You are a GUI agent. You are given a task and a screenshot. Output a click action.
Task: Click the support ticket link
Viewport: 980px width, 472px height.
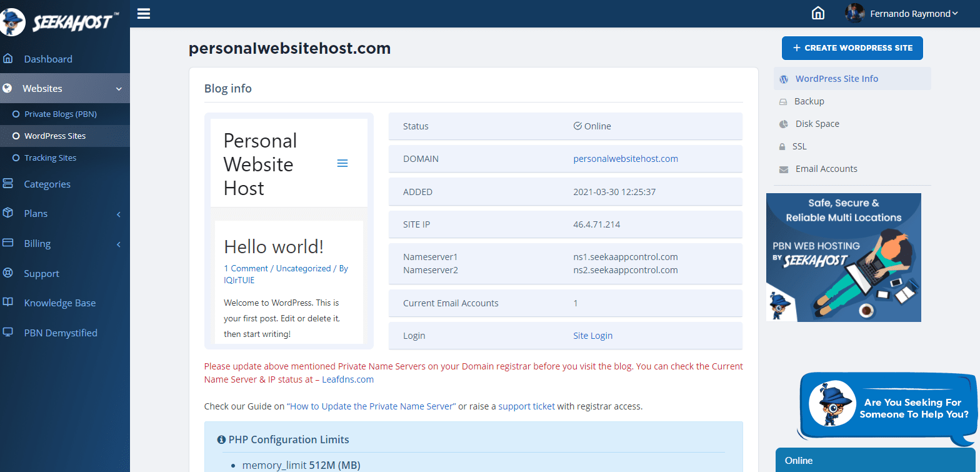526,406
